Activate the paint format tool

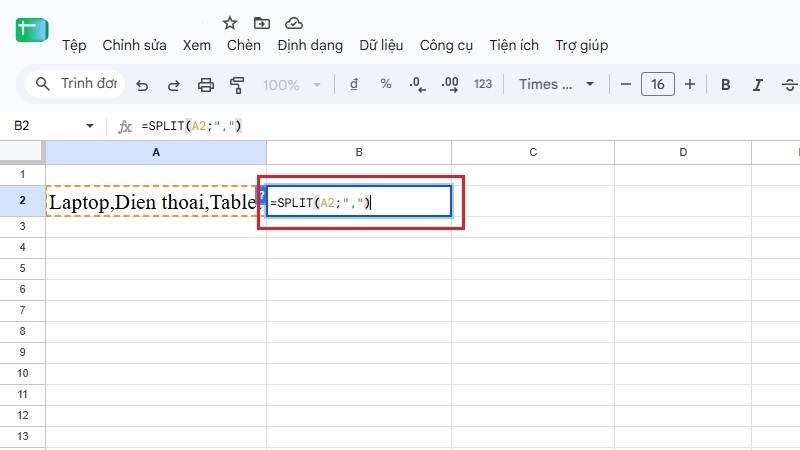click(237, 85)
